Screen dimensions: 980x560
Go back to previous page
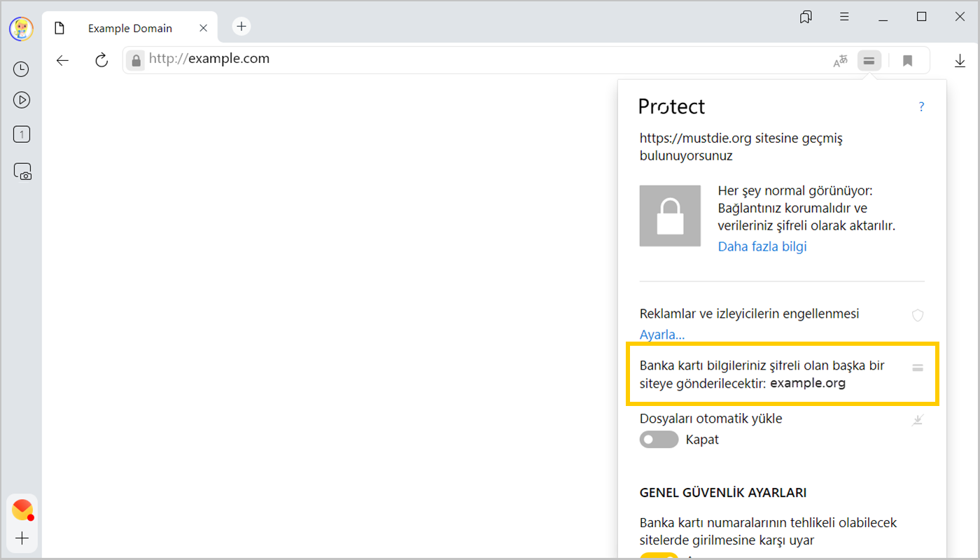[x=63, y=60]
